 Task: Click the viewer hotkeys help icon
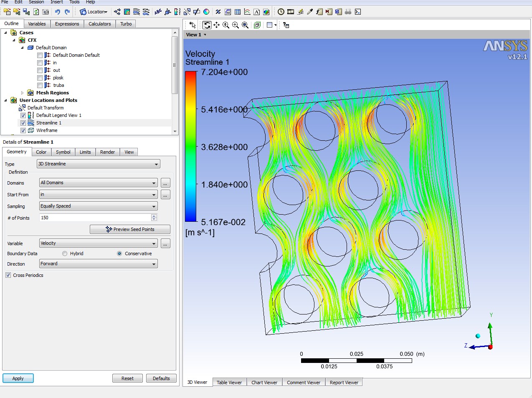coord(286,25)
